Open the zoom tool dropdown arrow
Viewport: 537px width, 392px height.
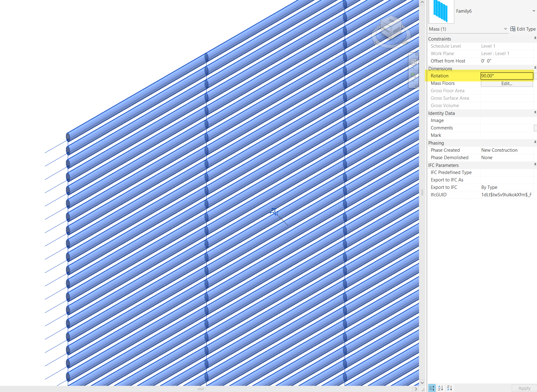point(413,81)
